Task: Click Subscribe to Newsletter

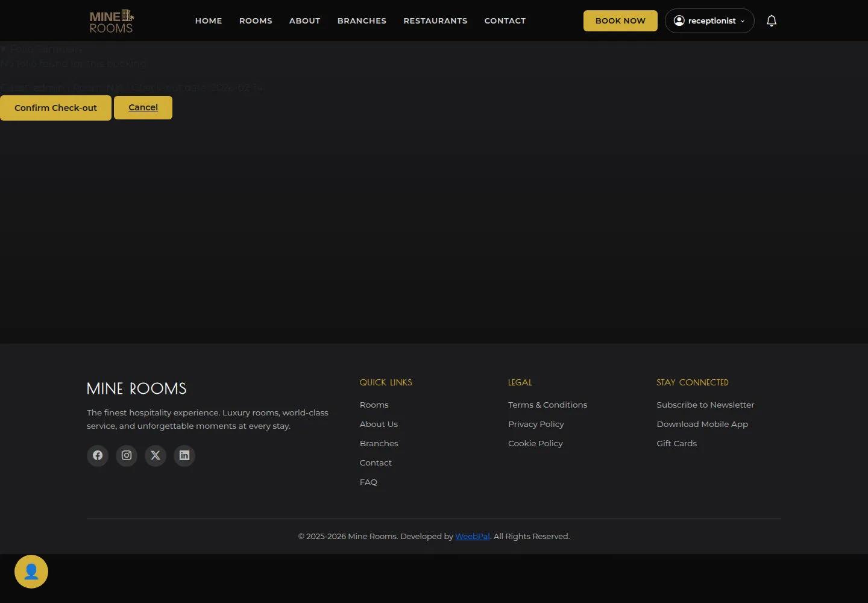Action: point(705,405)
